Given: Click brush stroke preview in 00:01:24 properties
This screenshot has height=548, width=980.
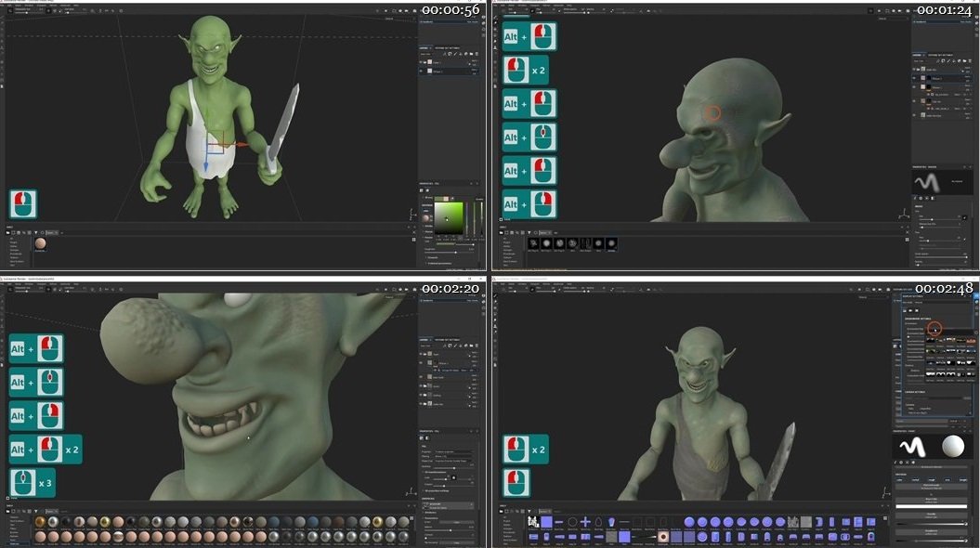Looking at the screenshot, I should pyautogui.click(x=927, y=184).
